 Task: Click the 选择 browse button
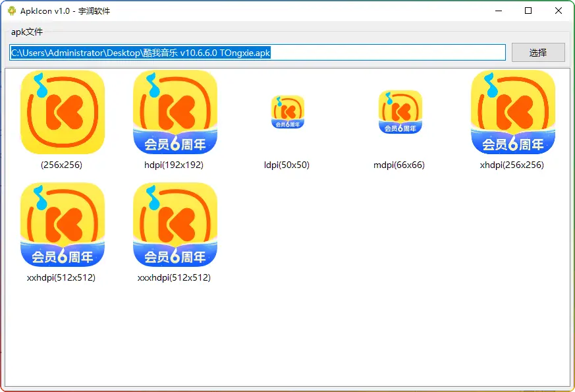click(x=538, y=53)
